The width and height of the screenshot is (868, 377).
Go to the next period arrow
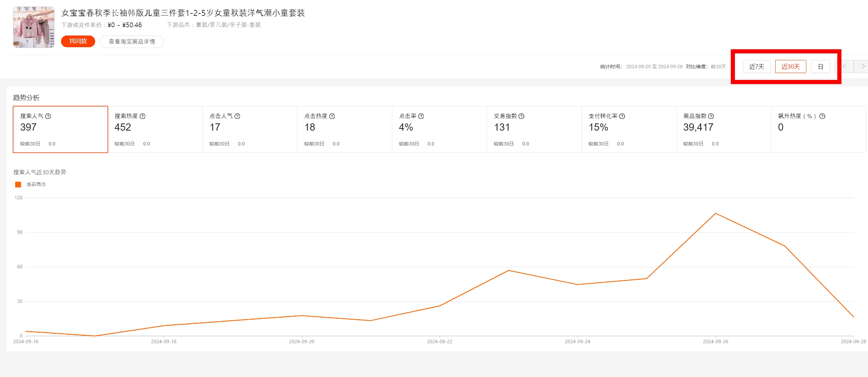point(863,67)
